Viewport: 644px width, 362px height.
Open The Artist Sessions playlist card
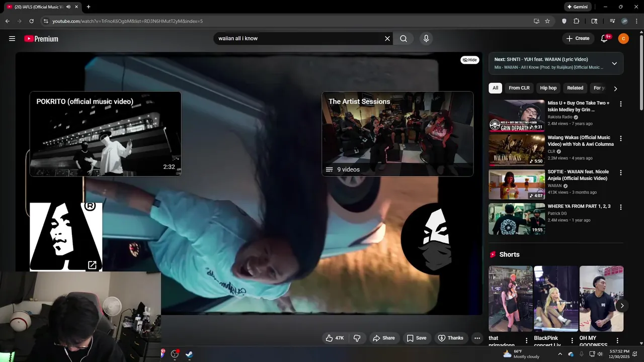[x=397, y=134]
